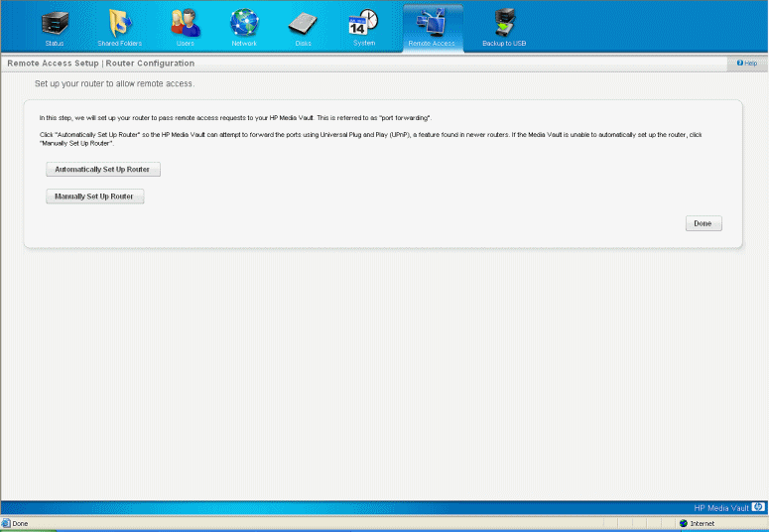The height and width of the screenshot is (532, 769).
Task: Select the Remote Access icon
Action: pos(432,22)
